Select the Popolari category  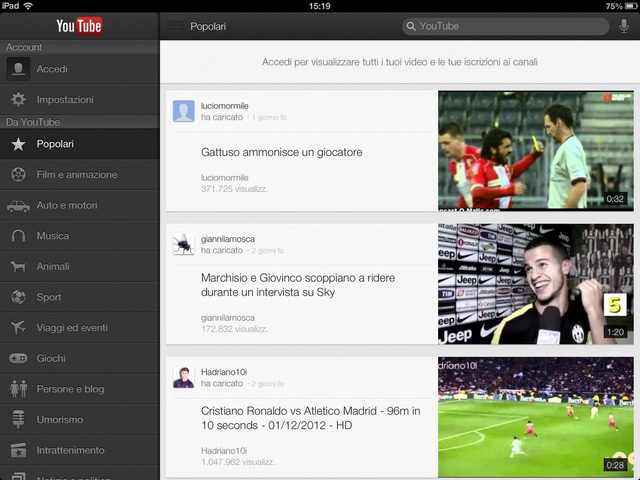click(80, 144)
